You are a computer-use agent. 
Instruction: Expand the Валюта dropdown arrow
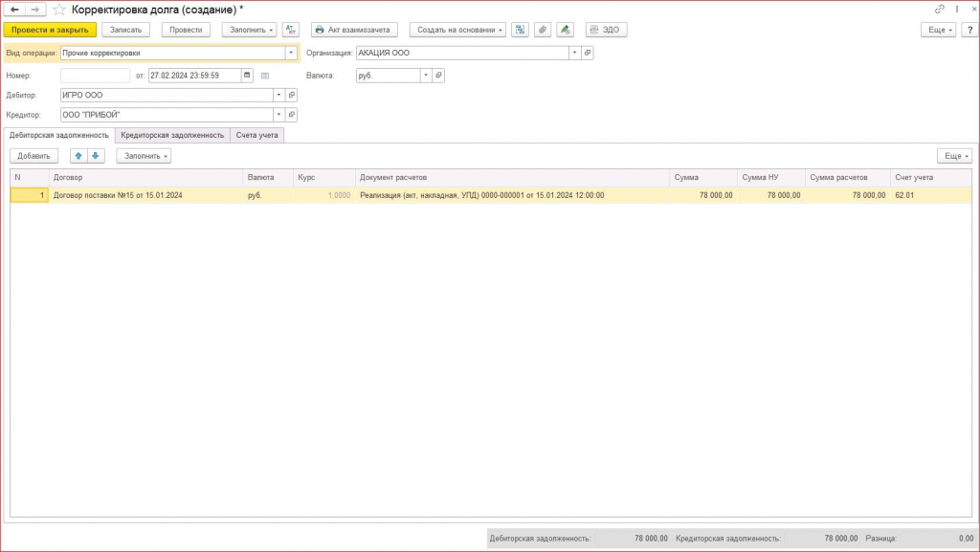[426, 76]
